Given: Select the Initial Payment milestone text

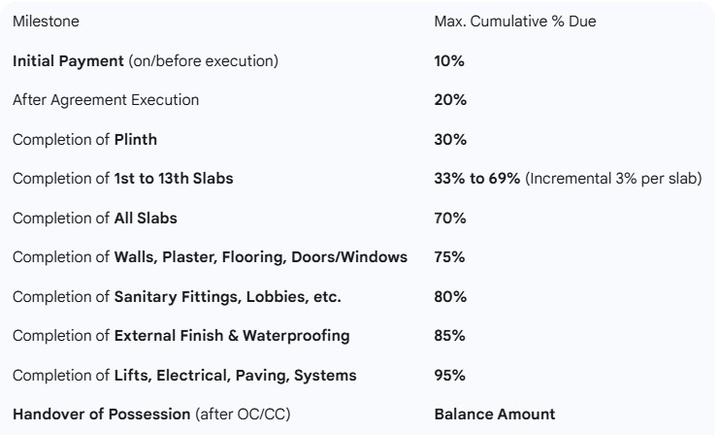Looking at the screenshot, I should pos(145,61).
